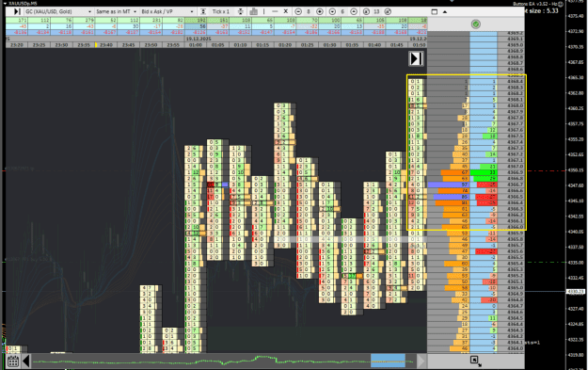Open the calendar icon at bottom left
This screenshot has width=588, height=370.
pos(13,361)
